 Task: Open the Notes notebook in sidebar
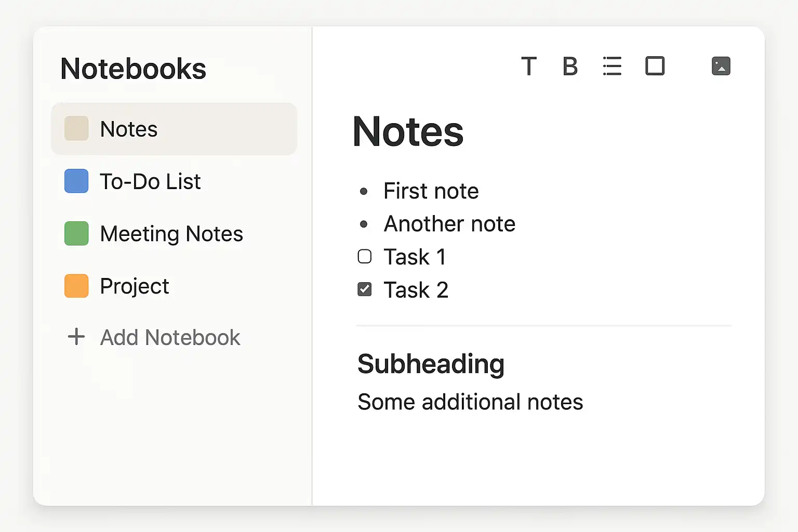tap(129, 129)
